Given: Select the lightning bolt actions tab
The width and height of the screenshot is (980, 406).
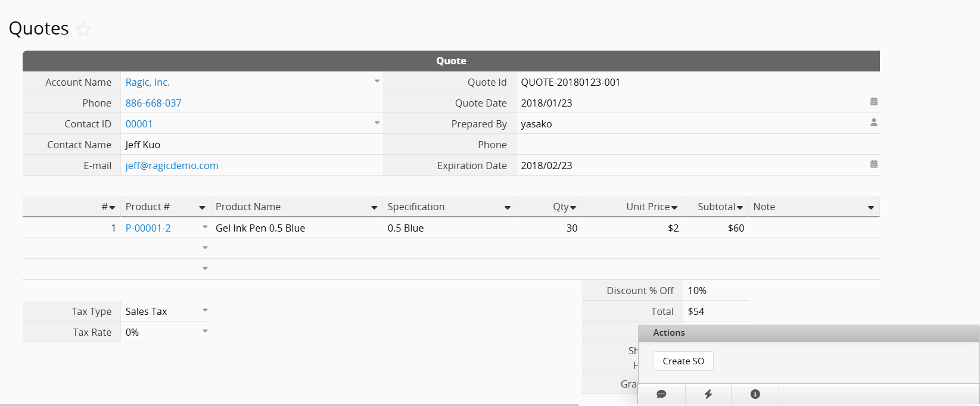Looking at the screenshot, I should [708, 394].
